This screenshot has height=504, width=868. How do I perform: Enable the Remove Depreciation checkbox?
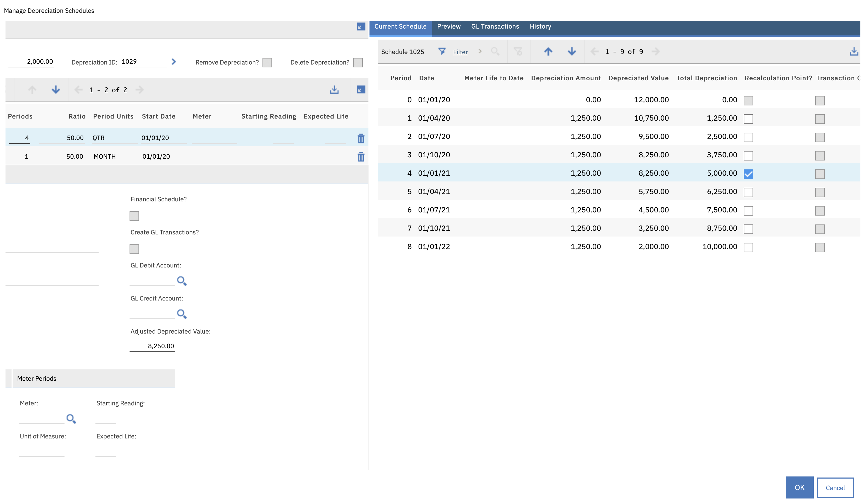(267, 63)
